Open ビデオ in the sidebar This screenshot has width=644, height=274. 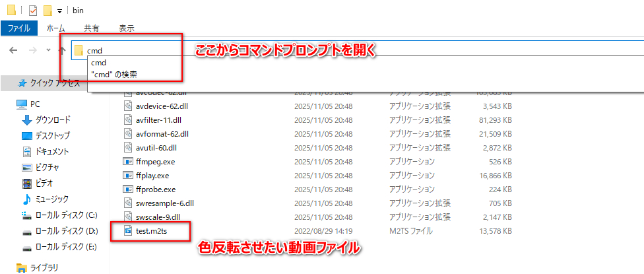(44, 183)
